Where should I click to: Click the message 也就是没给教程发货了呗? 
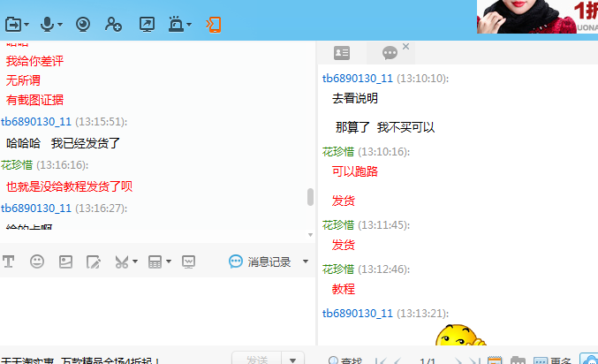[x=69, y=186]
